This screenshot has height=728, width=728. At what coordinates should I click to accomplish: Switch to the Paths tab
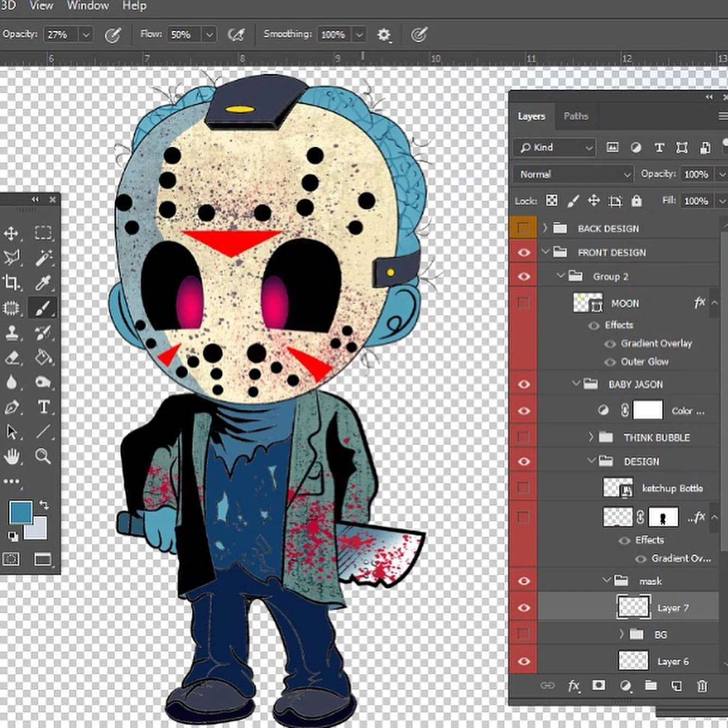[x=576, y=116]
